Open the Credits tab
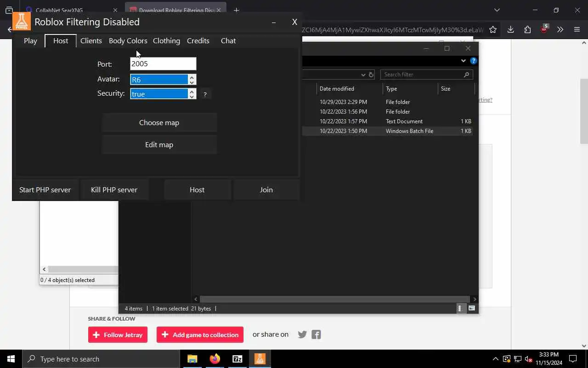This screenshot has height=368, width=588. pyautogui.click(x=198, y=41)
